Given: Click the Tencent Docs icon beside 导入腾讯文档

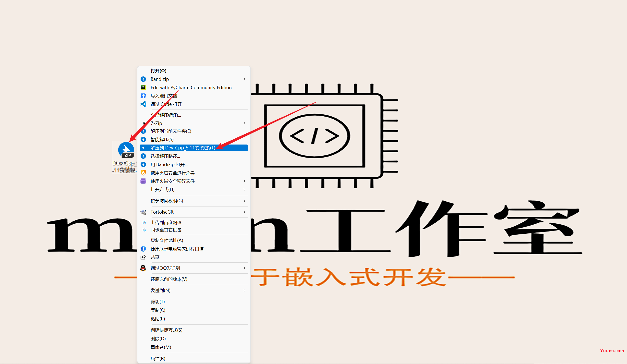Looking at the screenshot, I should pos(143,96).
